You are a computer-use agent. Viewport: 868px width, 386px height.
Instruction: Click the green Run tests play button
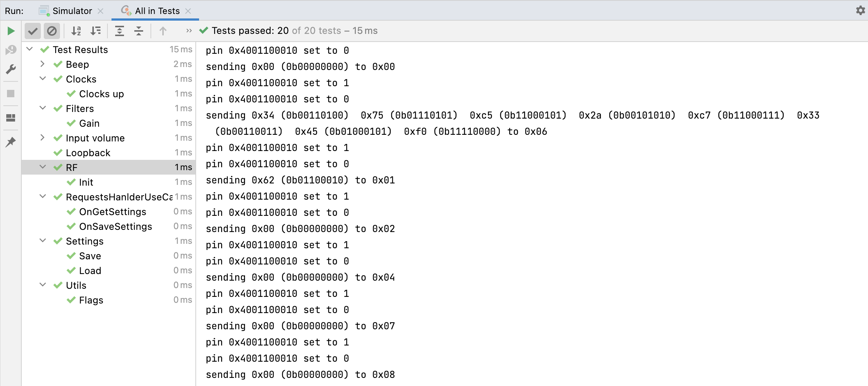coord(11,31)
